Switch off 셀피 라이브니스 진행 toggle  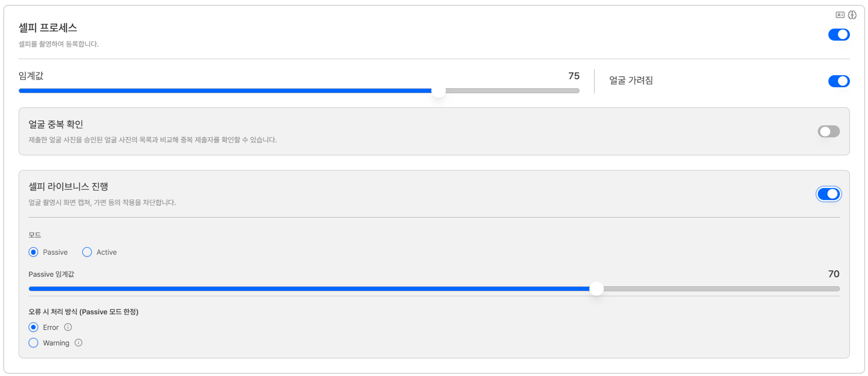click(x=829, y=194)
